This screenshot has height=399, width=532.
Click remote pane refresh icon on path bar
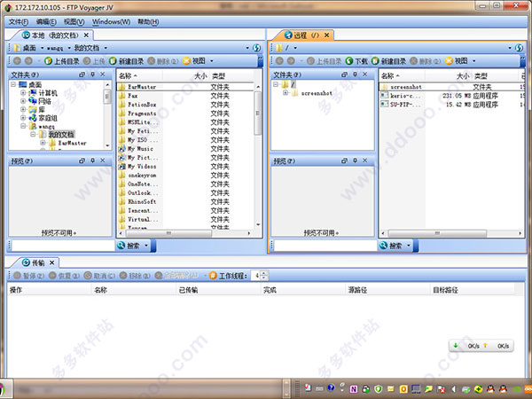pyautogui.click(x=519, y=48)
